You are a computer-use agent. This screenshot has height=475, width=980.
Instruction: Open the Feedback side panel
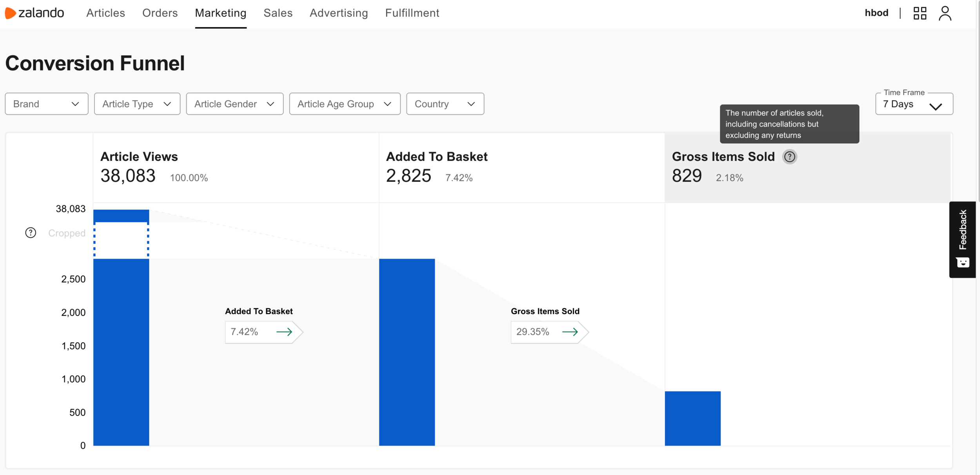pos(962,239)
